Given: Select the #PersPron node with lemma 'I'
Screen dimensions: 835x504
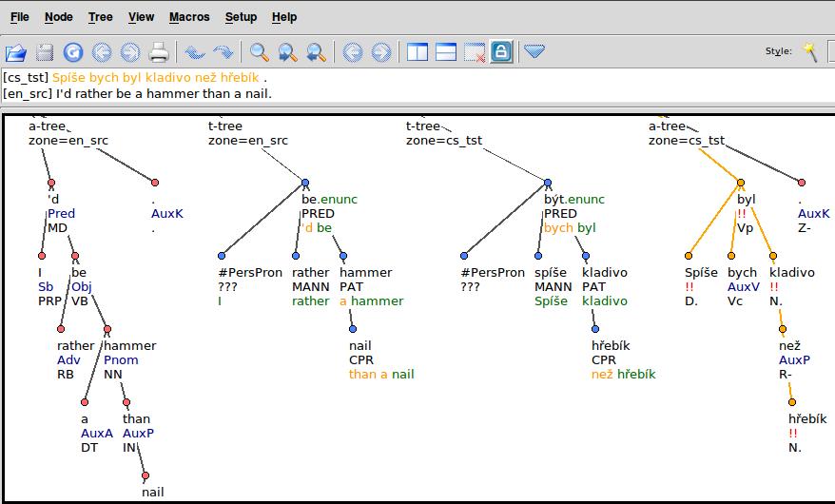Looking at the screenshot, I should (x=222, y=256).
